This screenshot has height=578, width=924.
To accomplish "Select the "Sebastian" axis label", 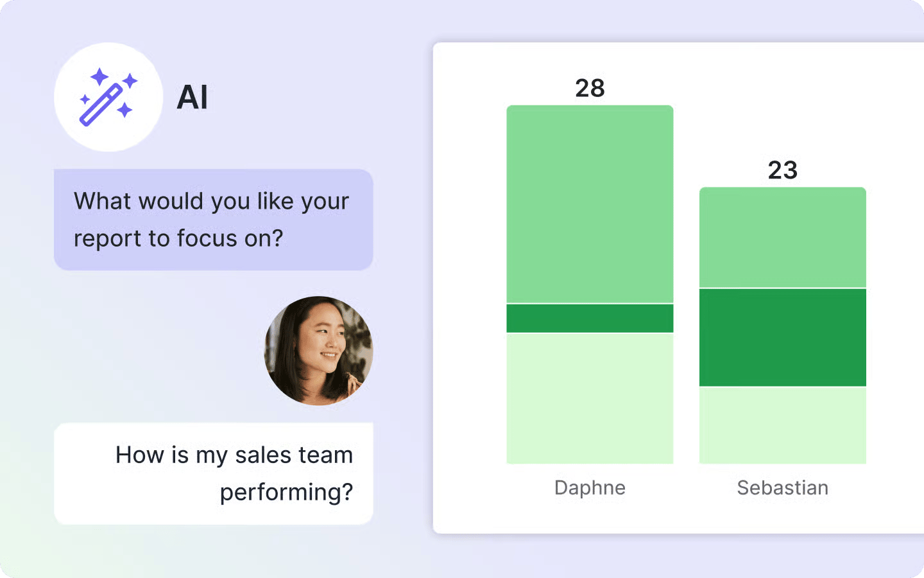I will [x=782, y=487].
